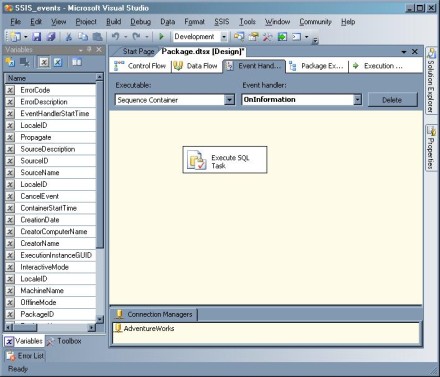440x377 pixels.
Task: Click the Name column header
Action: tap(50, 78)
